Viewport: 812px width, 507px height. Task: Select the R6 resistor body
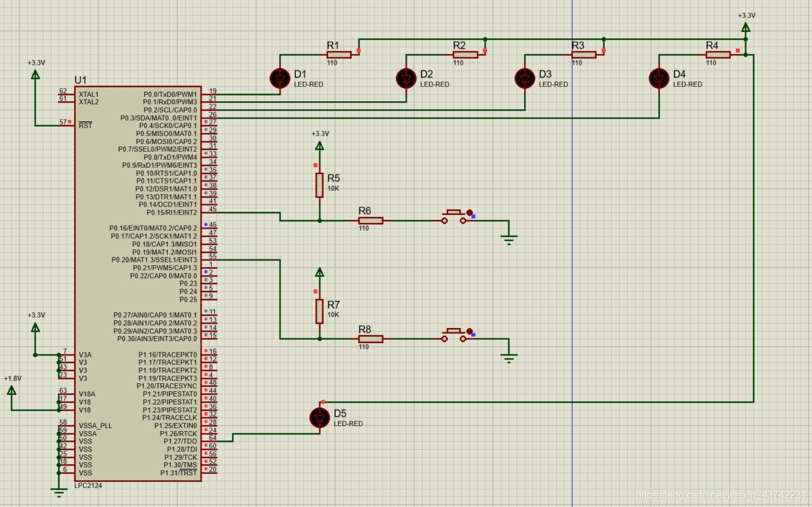[370, 221]
